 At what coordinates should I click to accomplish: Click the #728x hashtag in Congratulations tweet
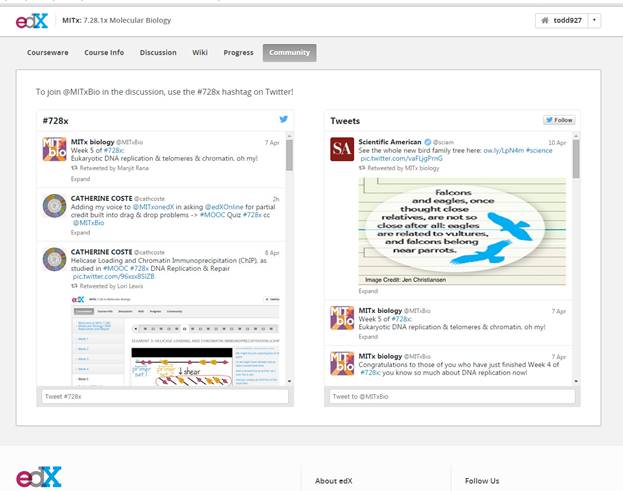370,373
